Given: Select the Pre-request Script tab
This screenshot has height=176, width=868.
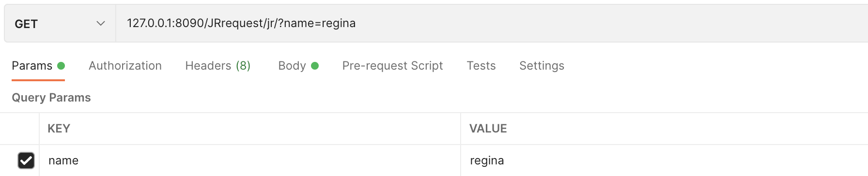Looking at the screenshot, I should [x=392, y=66].
